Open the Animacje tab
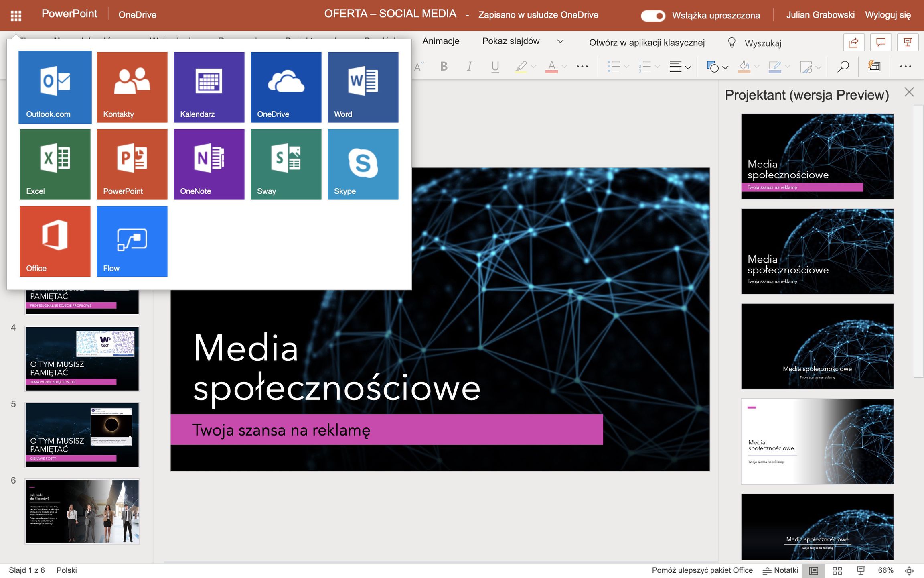The width and height of the screenshot is (924, 578). [441, 41]
